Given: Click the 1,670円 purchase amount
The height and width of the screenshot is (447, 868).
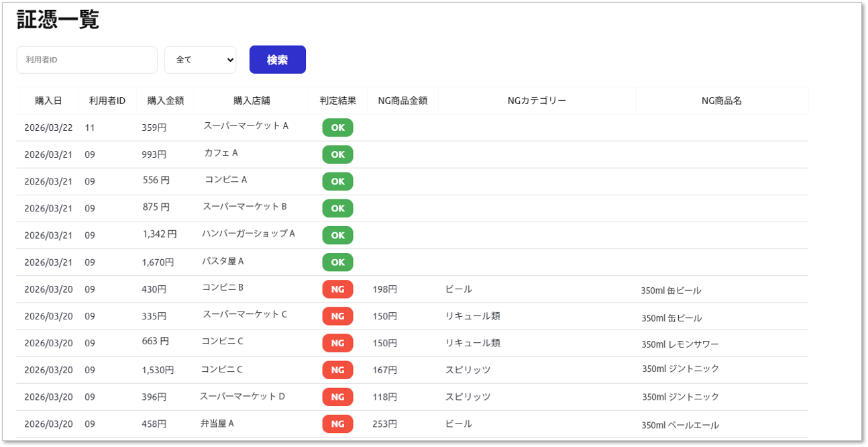Looking at the screenshot, I should coord(158,262).
